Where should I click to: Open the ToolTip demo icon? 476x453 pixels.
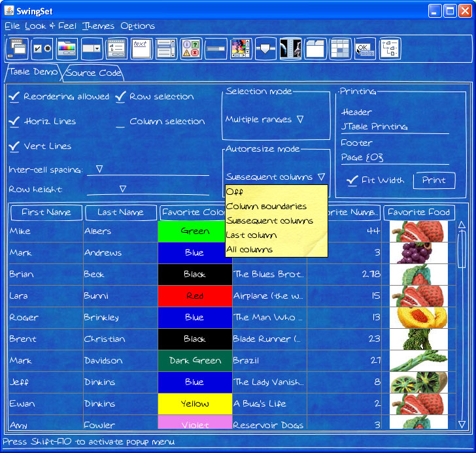click(x=365, y=48)
